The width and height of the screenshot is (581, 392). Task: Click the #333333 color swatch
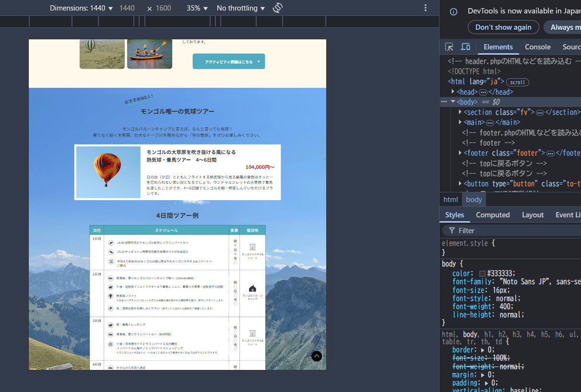(482, 273)
